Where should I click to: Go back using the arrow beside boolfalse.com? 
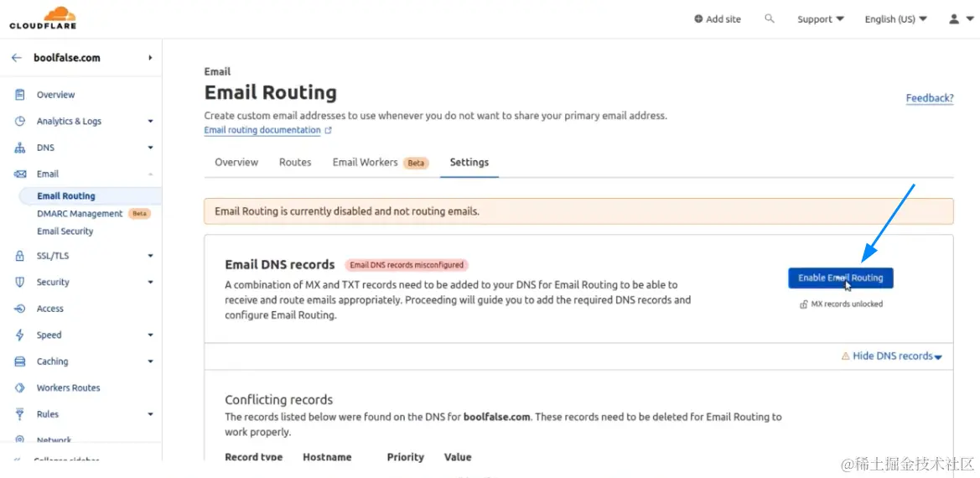pyautogui.click(x=17, y=58)
